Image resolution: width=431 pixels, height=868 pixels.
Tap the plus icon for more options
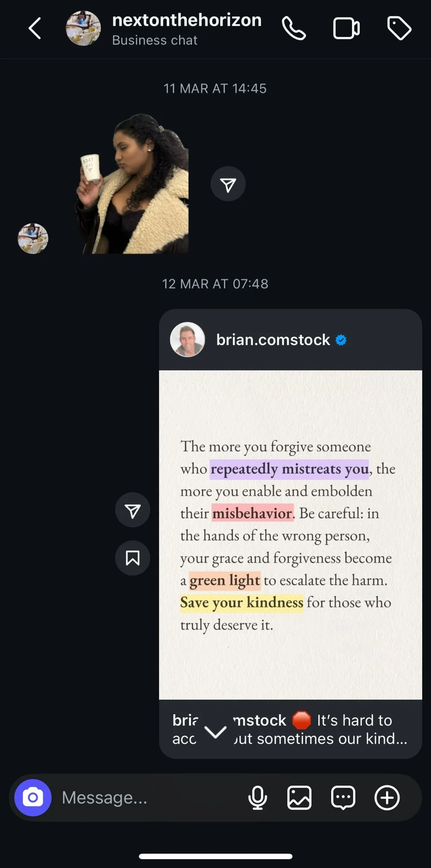coord(387,798)
